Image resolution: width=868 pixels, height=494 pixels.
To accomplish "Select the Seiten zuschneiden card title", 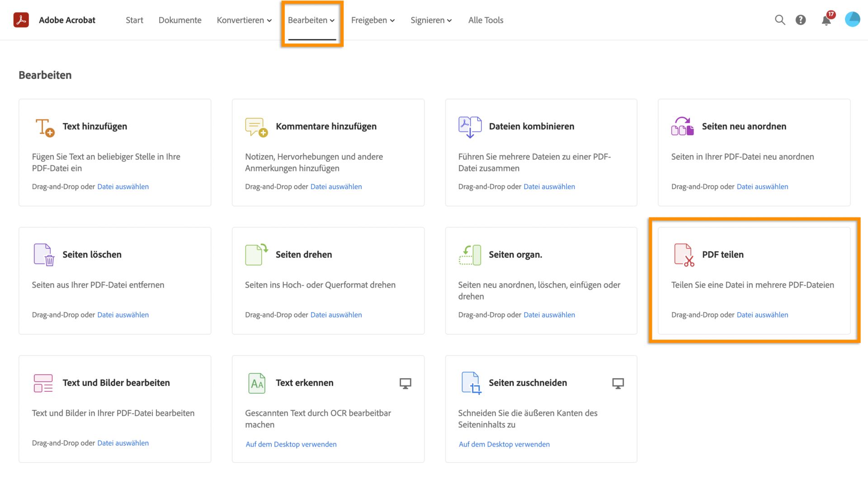I will point(528,383).
